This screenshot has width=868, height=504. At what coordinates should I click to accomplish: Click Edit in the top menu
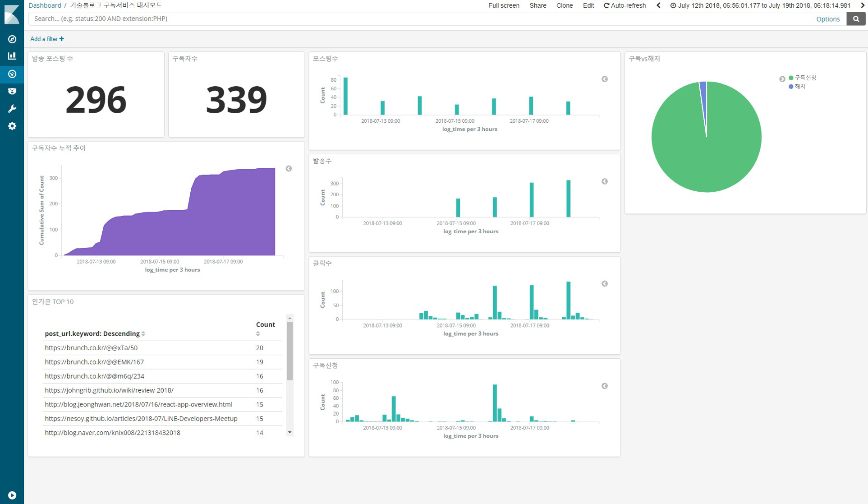[588, 5]
